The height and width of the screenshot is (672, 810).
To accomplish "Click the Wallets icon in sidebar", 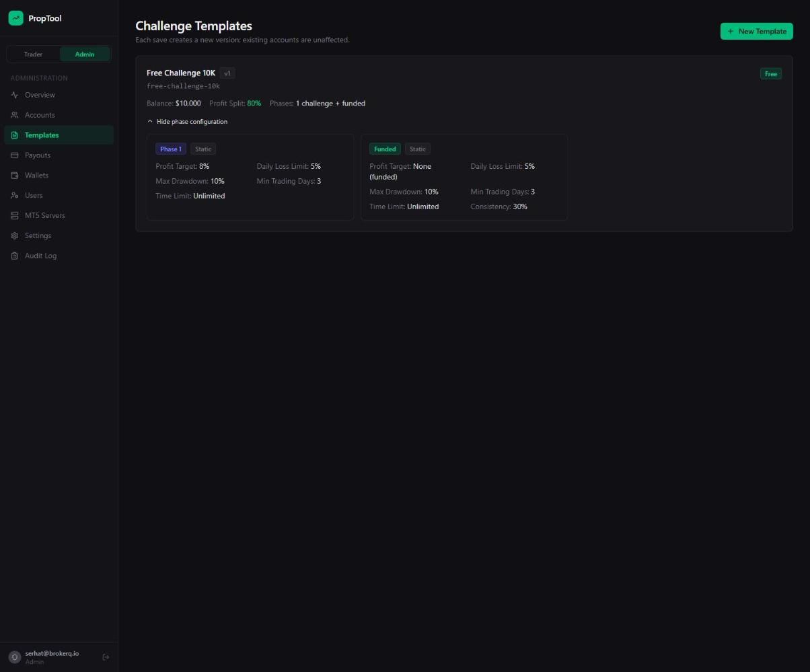I will (15, 176).
